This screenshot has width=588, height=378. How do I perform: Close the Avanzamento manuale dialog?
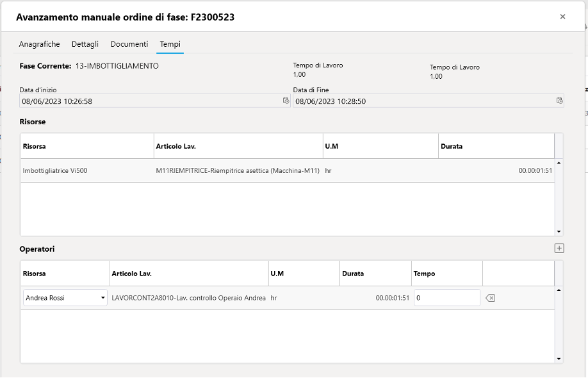tap(562, 17)
